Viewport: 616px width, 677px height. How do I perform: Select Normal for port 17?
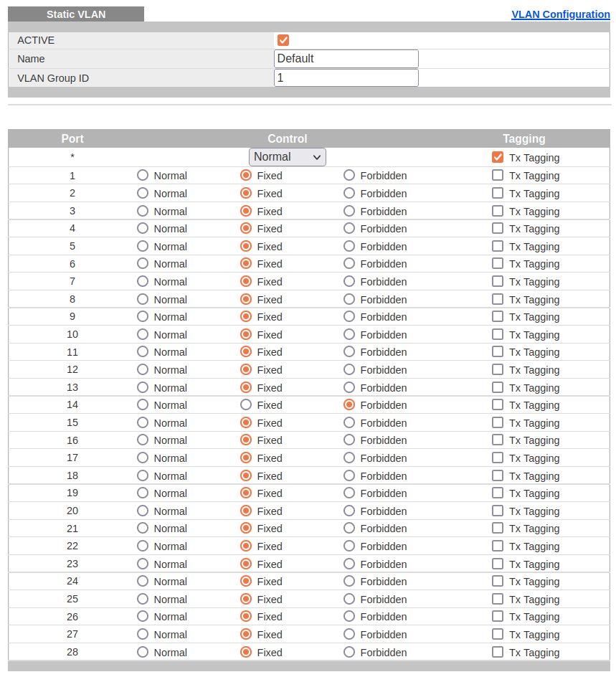click(x=143, y=458)
